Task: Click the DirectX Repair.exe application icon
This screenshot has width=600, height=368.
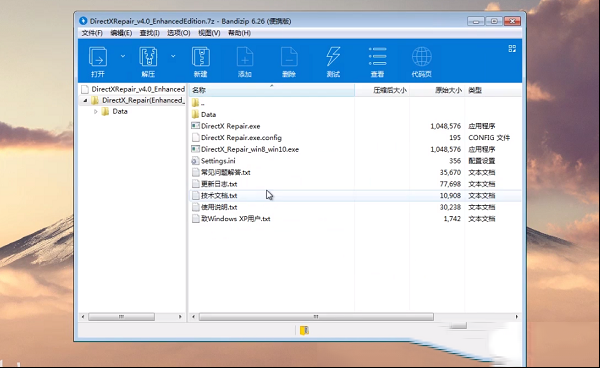Action: [x=195, y=126]
